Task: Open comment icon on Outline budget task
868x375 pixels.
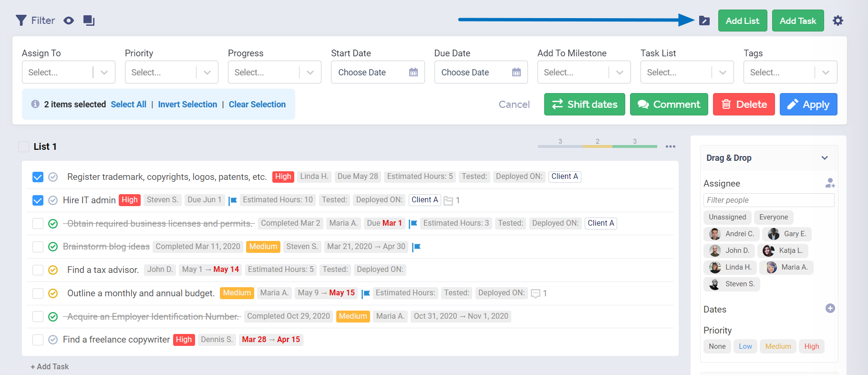Action: (536, 293)
